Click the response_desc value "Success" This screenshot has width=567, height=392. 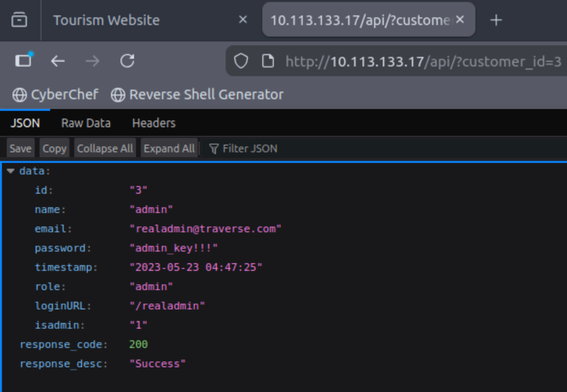tap(157, 364)
